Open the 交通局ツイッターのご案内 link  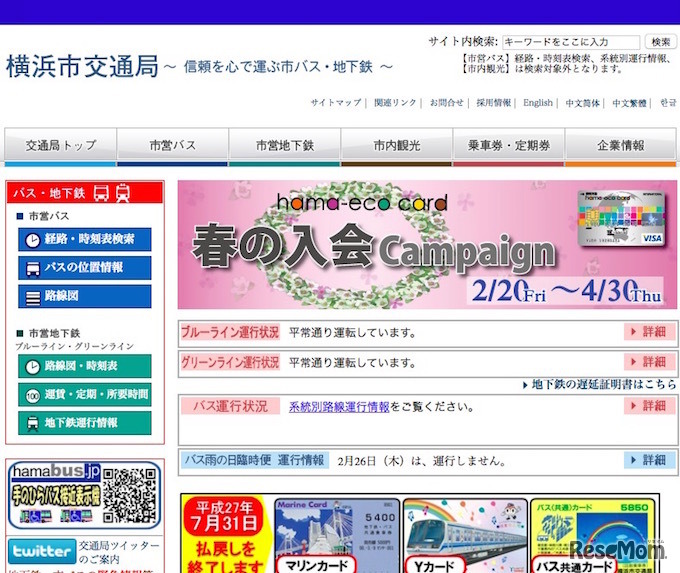[x=119, y=552]
